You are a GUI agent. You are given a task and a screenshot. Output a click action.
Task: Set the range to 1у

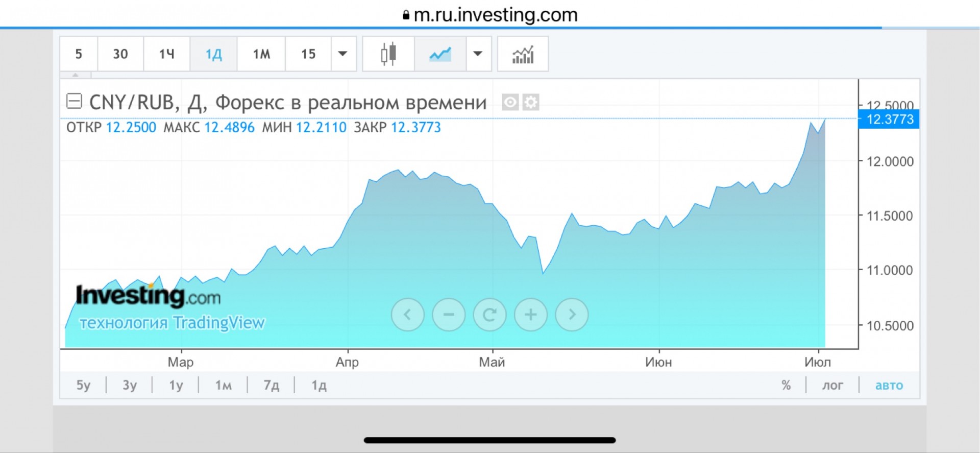pos(176,385)
